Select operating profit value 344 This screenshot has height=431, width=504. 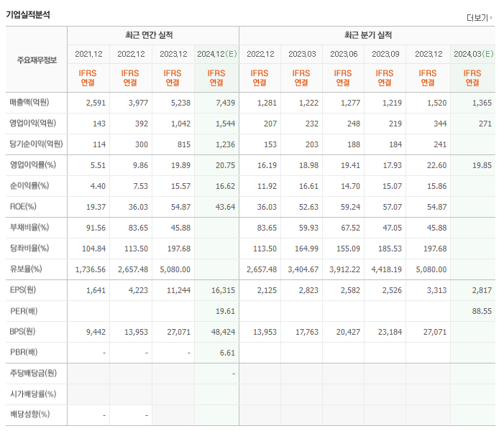point(440,124)
